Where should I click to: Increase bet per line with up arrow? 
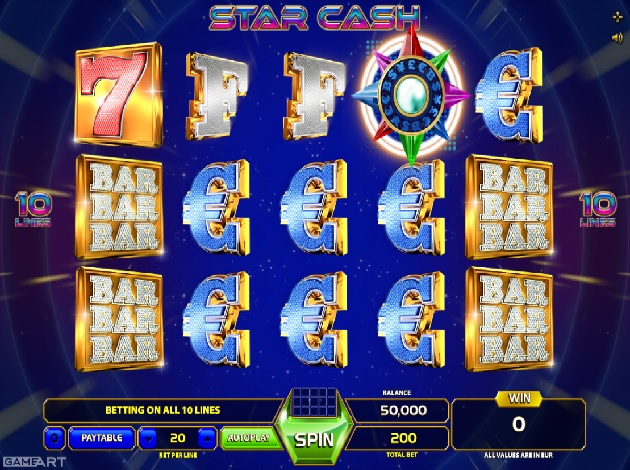[x=207, y=438]
